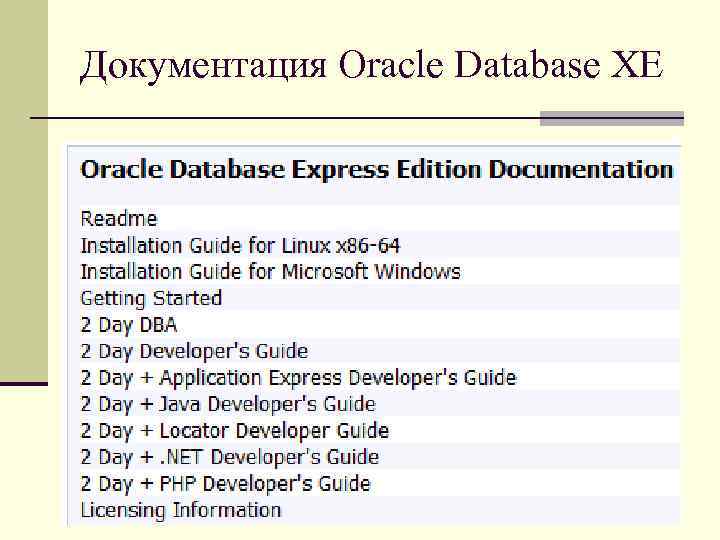Click the Oracle Database Express Edition Documentation heading
The width and height of the screenshot is (720, 540).
(x=377, y=169)
